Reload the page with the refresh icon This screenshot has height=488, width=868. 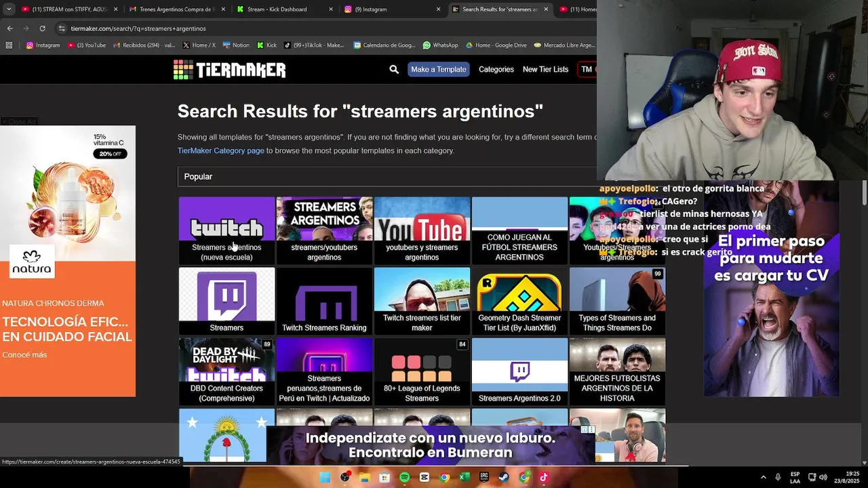click(x=42, y=28)
